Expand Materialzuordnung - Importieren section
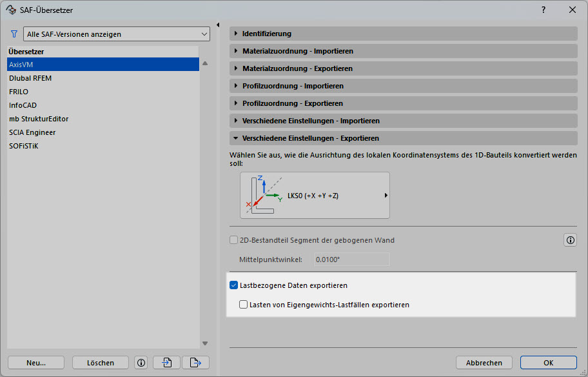This screenshot has height=377, width=588. (404, 51)
